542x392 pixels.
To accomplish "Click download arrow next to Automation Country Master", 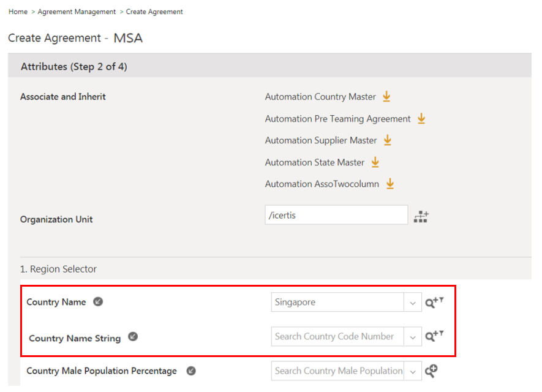I will (386, 97).
